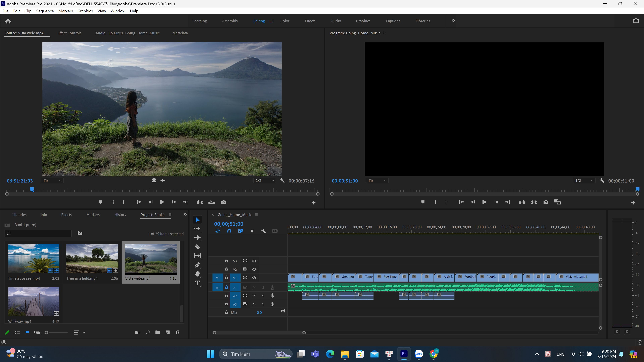Hide the V1 track output eye
The height and width of the screenshot is (362, 644).
click(x=254, y=278)
